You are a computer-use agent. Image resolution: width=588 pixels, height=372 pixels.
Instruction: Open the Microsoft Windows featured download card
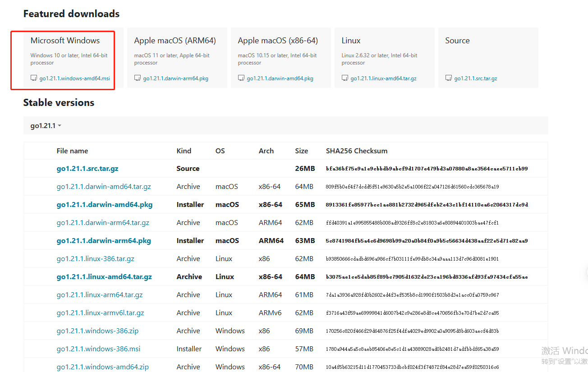point(65,41)
